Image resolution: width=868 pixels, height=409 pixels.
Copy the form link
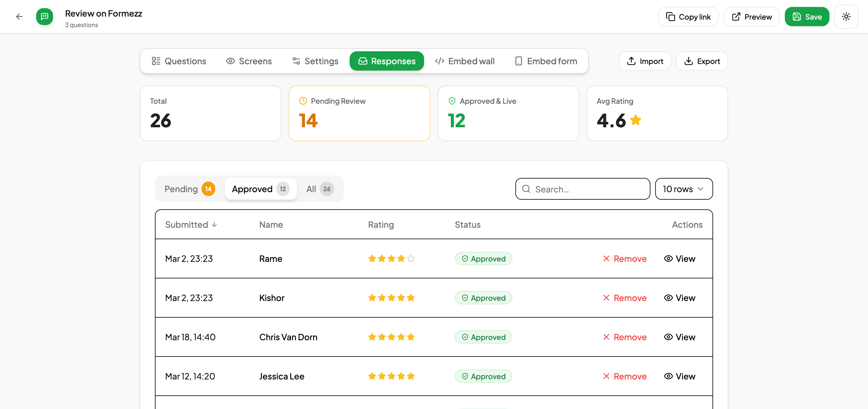688,17
